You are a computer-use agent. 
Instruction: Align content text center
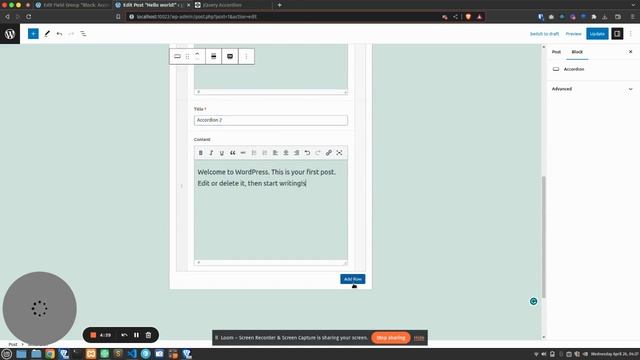click(x=286, y=153)
